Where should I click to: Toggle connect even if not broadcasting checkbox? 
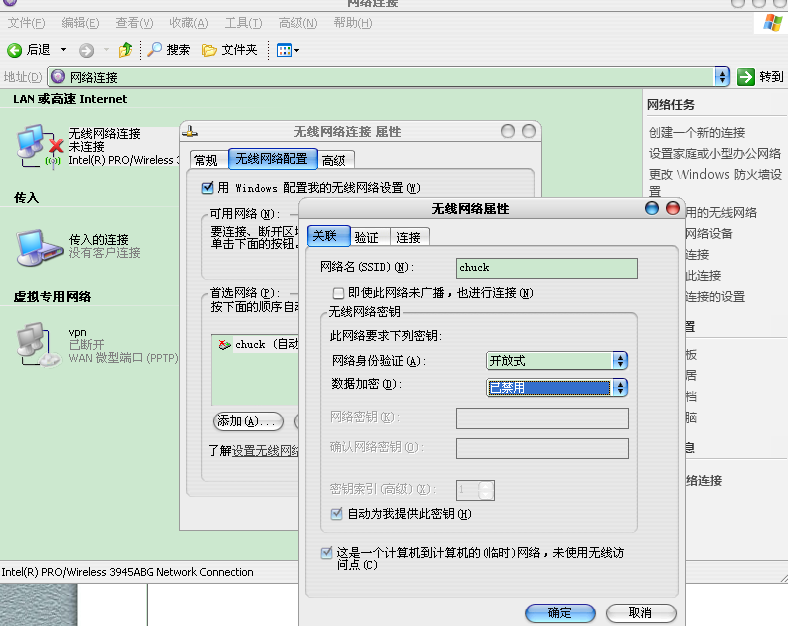click(x=338, y=293)
